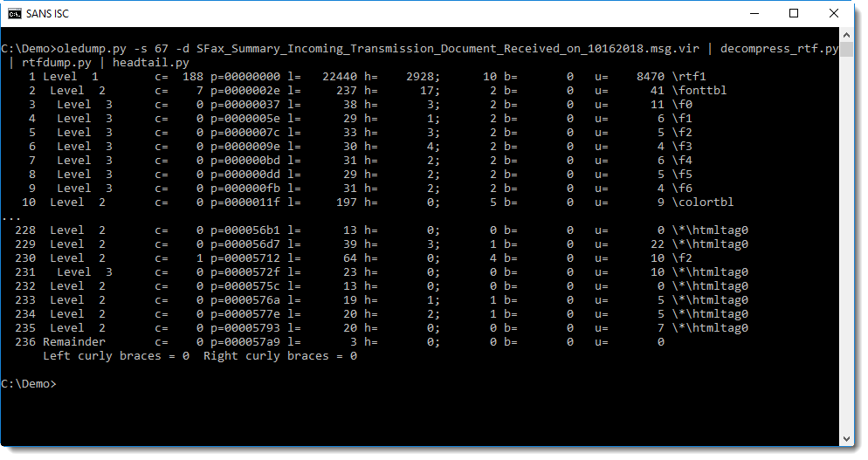Click "Left curly braces = 0" text

116,356
